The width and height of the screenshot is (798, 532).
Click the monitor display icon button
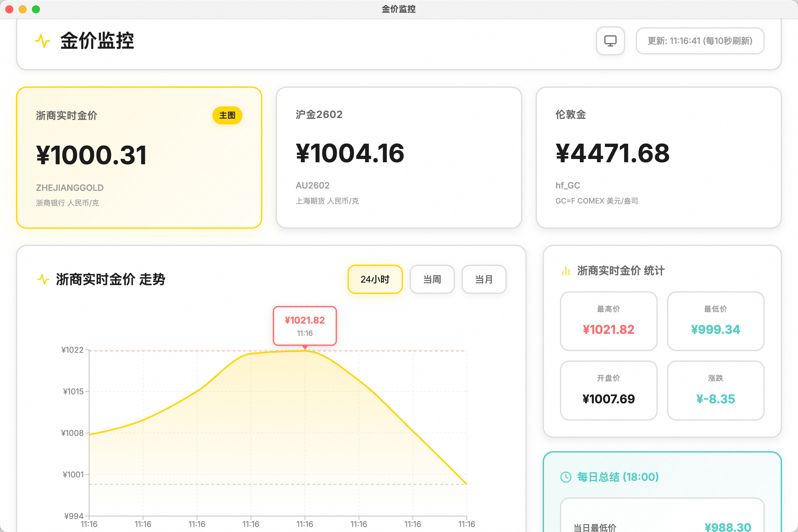610,41
